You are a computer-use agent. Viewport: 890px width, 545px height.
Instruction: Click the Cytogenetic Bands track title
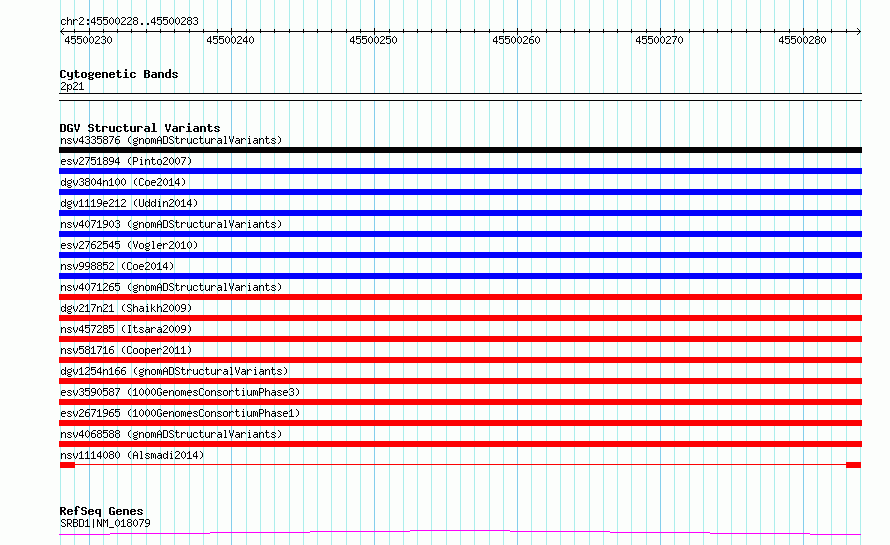[119, 74]
